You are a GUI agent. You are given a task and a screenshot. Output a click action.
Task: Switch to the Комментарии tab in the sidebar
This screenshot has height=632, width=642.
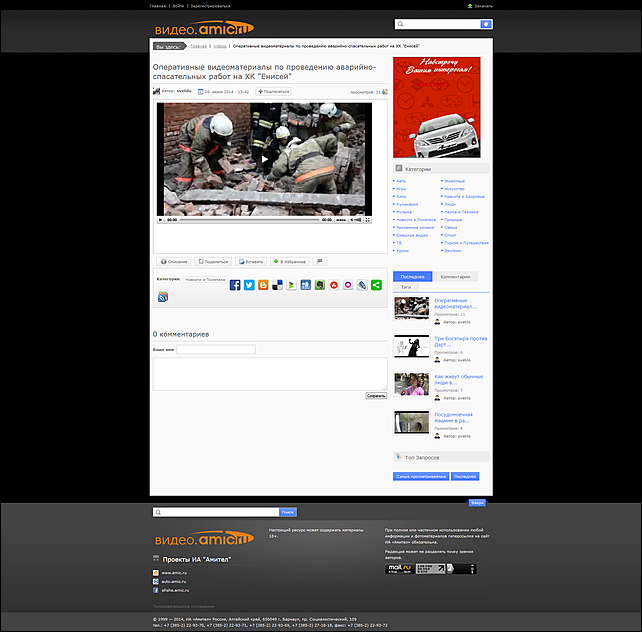[455, 276]
